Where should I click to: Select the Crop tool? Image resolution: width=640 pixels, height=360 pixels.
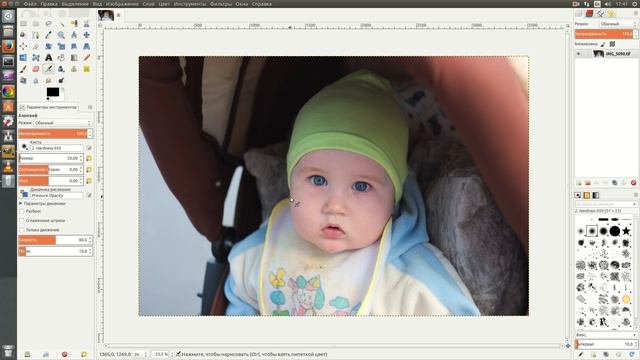36,47
